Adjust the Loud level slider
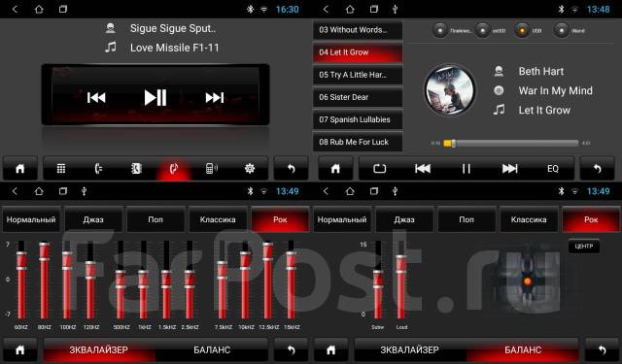 (401, 280)
